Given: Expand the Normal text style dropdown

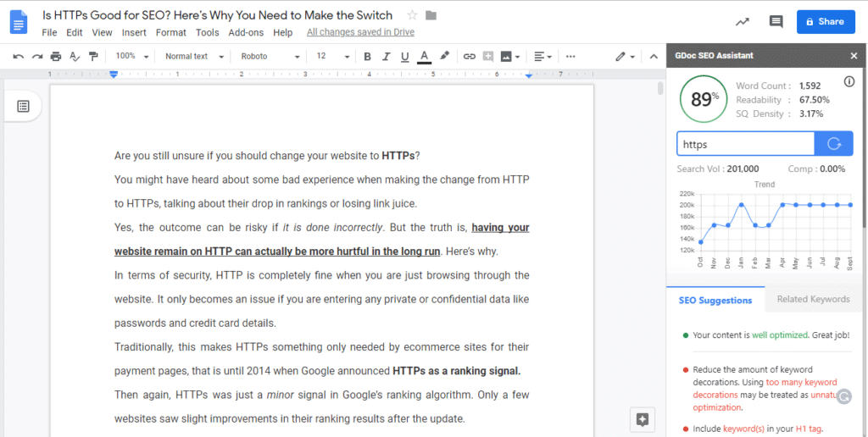Looking at the screenshot, I should pos(195,57).
